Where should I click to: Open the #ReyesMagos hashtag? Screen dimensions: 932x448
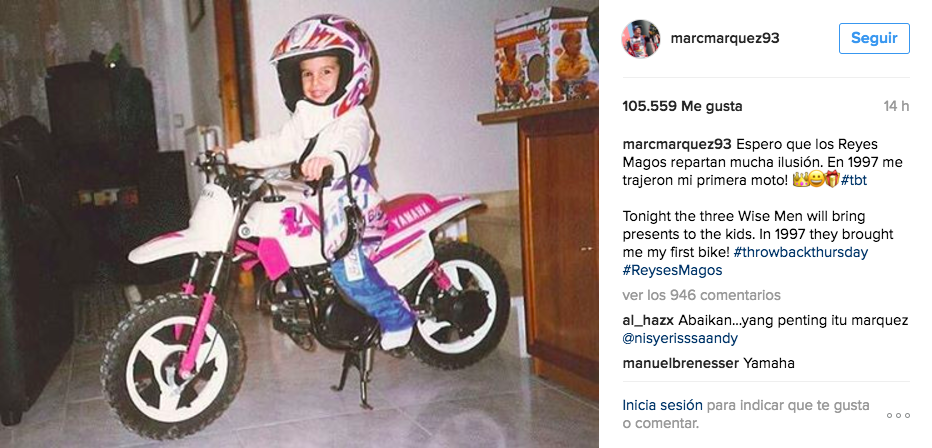pyautogui.click(x=672, y=270)
